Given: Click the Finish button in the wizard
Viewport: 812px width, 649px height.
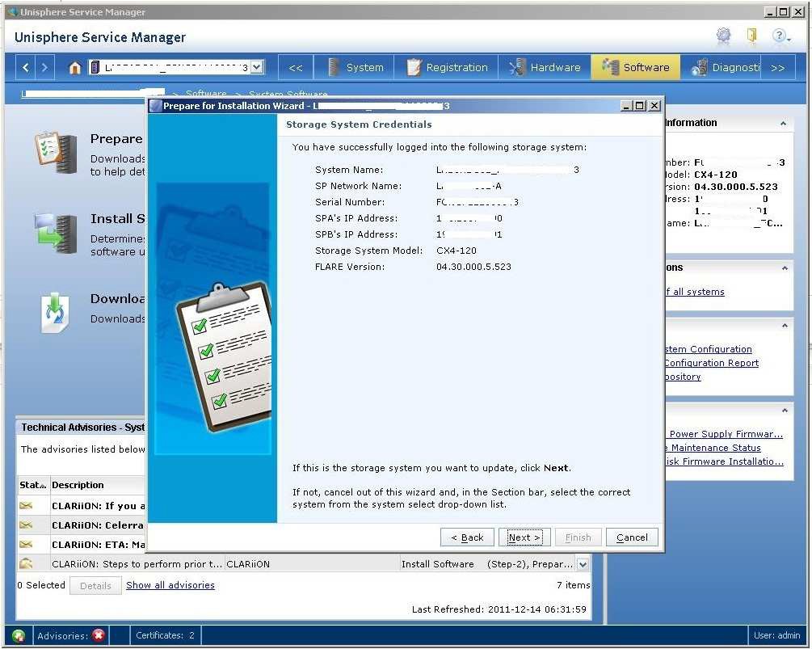Looking at the screenshot, I should pyautogui.click(x=578, y=537).
